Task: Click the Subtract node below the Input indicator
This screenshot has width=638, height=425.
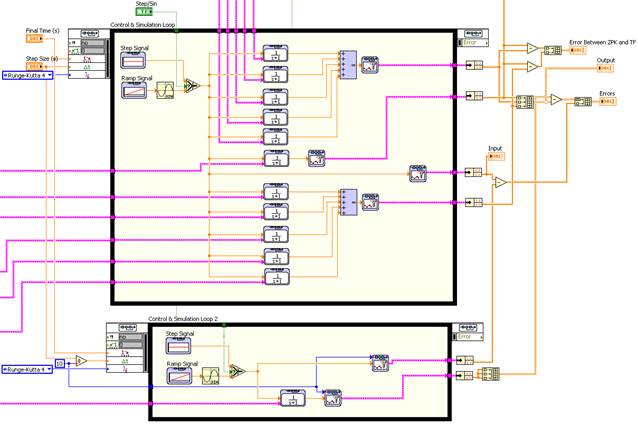Action: pyautogui.click(x=501, y=182)
